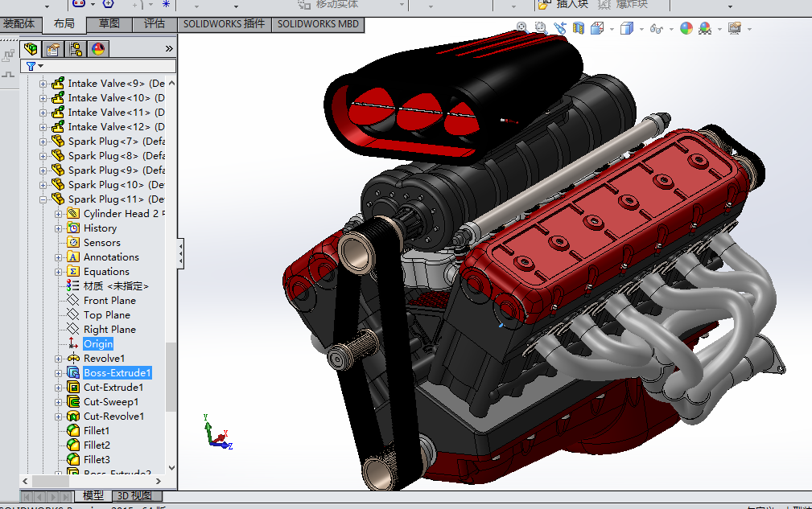Click the Zoom to Area magnifier icon
The width and height of the screenshot is (812, 509).
click(x=540, y=28)
